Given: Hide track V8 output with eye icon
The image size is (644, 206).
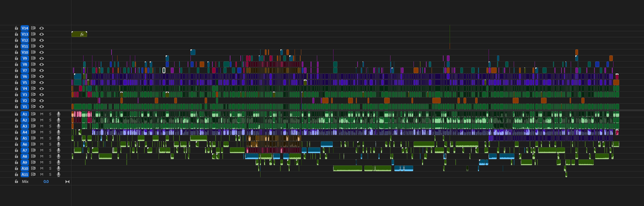Looking at the screenshot, I should click(41, 64).
